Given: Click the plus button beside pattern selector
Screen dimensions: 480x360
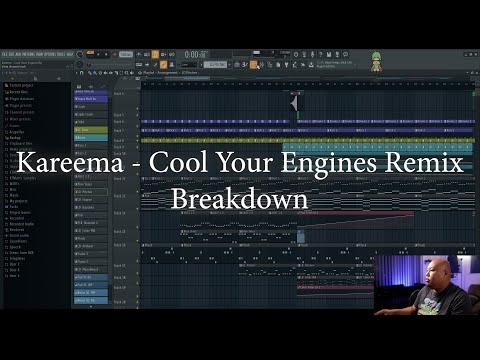Looking at the screenshot, I should click(230, 64).
